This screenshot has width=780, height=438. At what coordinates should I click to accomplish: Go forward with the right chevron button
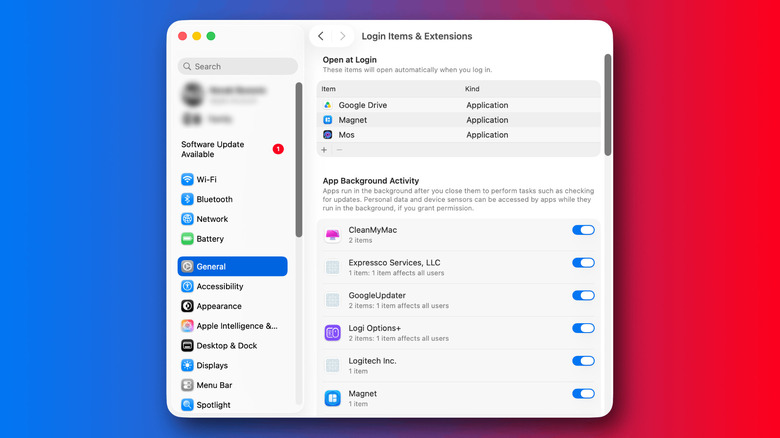343,36
